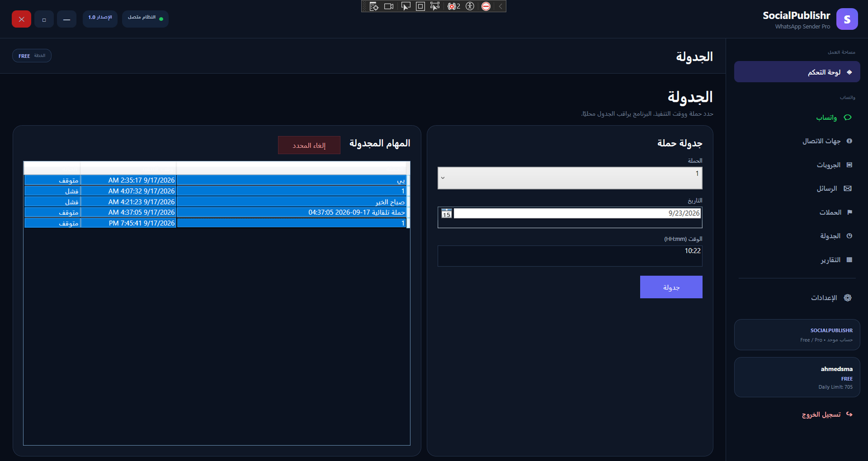The width and height of the screenshot is (868, 461).
Task: Click the WhatsApp chat bubble icon
Action: [x=848, y=118]
